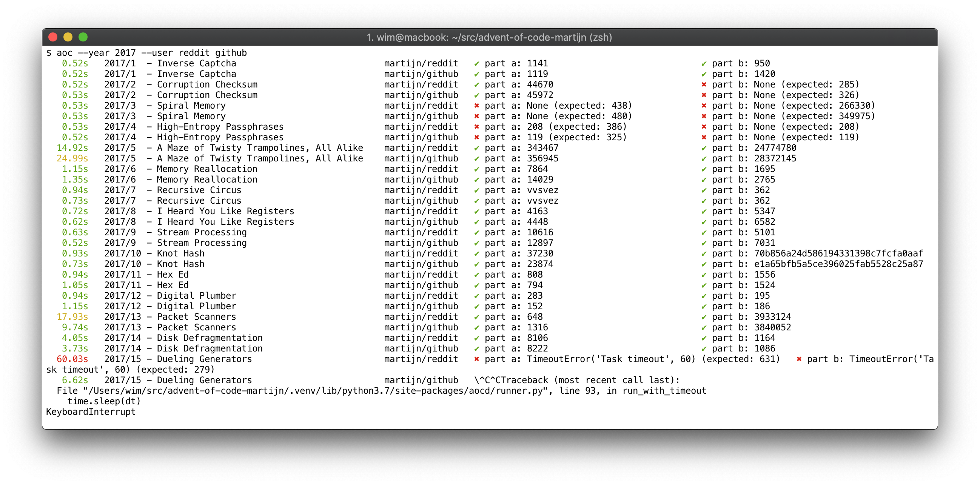Viewport: 980px width, 485px height.
Task: Click the checkmark beside part b: 24774780
Action: [704, 148]
